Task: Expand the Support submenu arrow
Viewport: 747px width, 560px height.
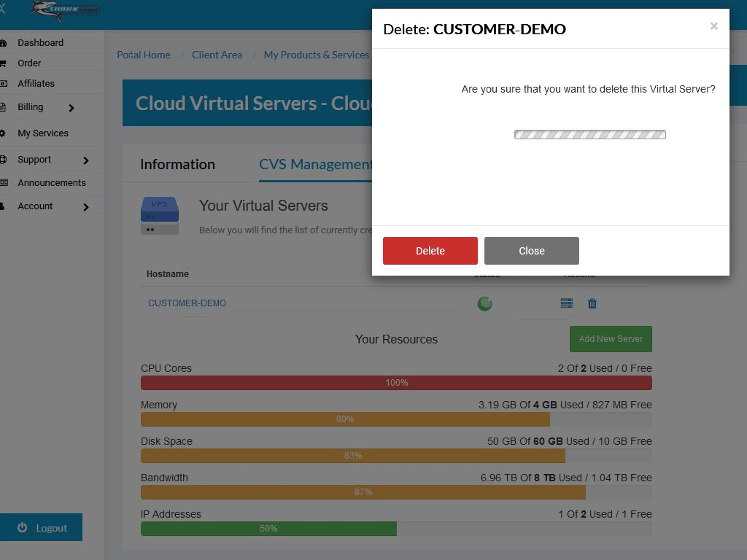Action: click(x=86, y=160)
